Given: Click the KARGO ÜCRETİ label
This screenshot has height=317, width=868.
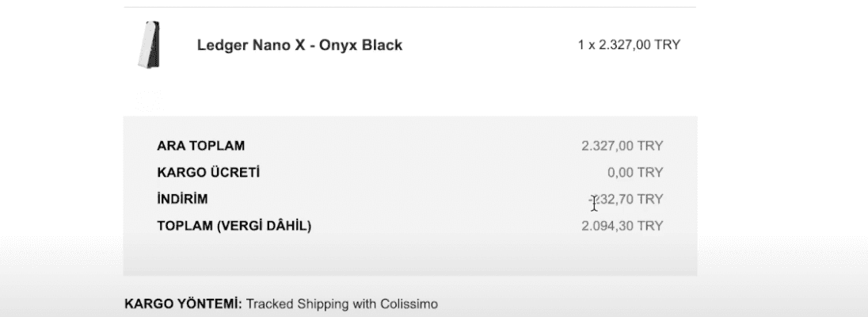Looking at the screenshot, I should pos(208,172).
